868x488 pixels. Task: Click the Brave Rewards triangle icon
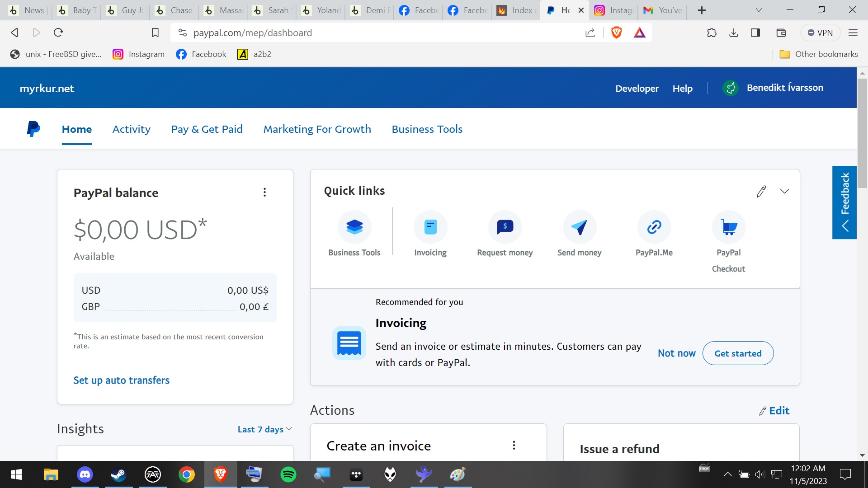coord(639,33)
